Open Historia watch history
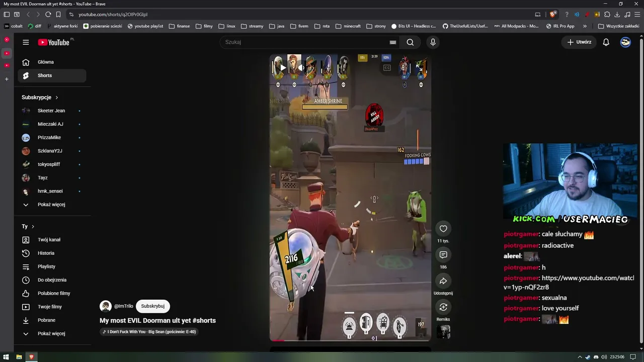The image size is (644, 362). coord(52,253)
